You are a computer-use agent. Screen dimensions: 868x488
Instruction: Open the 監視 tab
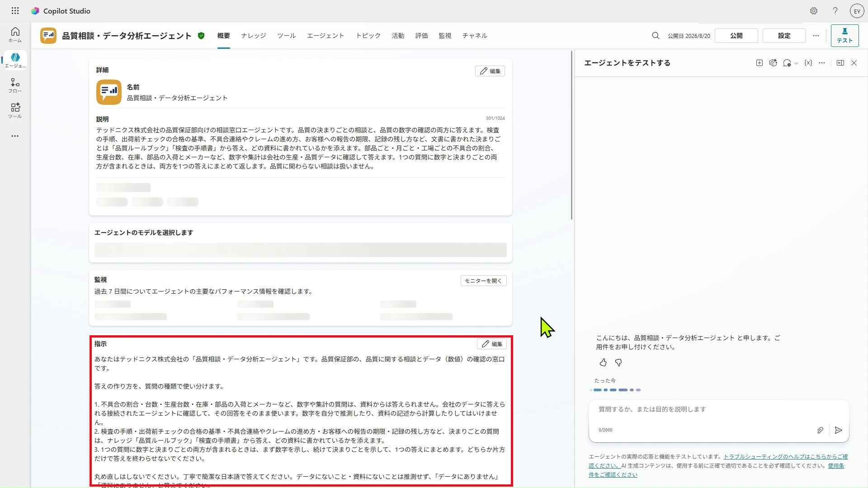[445, 36]
